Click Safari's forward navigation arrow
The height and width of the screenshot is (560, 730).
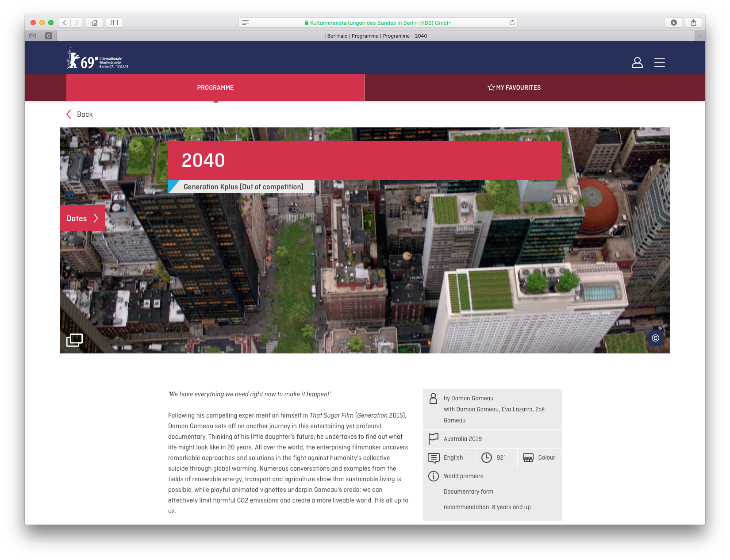77,23
